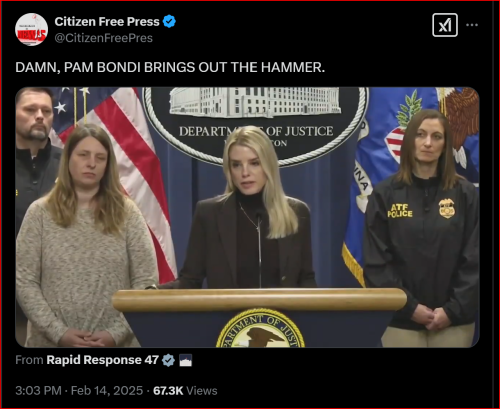Click the gold podium seal in the video

click(x=261, y=328)
